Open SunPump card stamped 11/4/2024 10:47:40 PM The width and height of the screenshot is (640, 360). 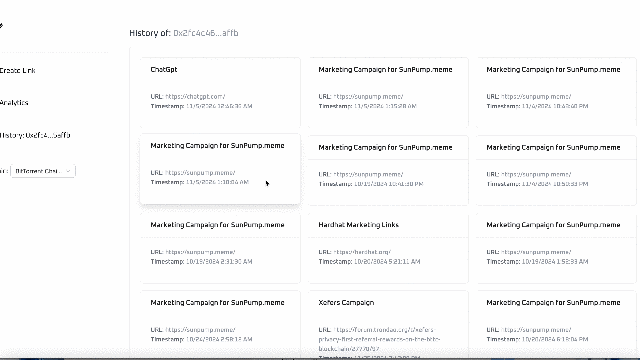tap(556, 92)
